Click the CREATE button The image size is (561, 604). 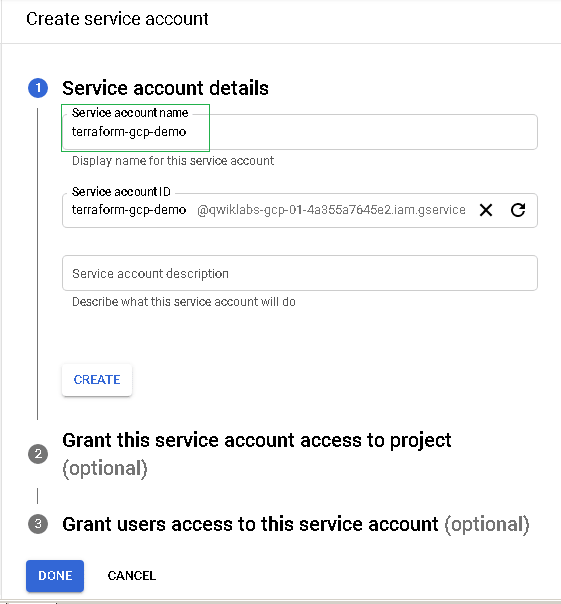coord(97,380)
